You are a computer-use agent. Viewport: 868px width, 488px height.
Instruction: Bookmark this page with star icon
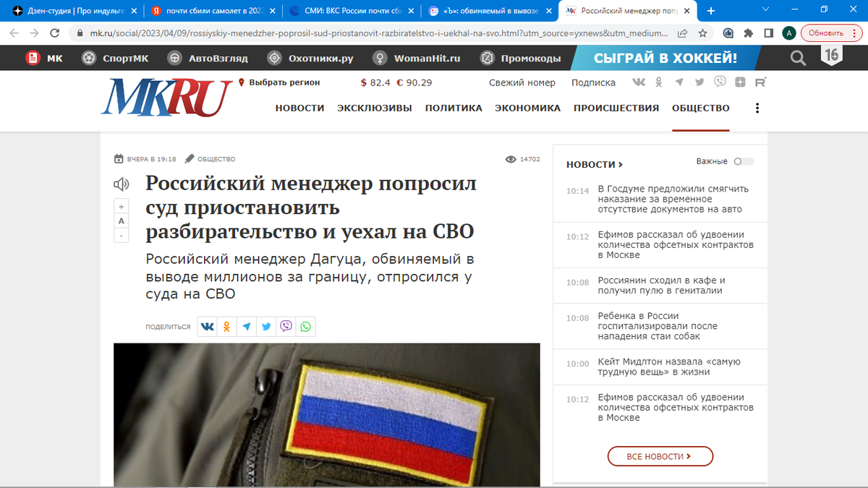702,33
